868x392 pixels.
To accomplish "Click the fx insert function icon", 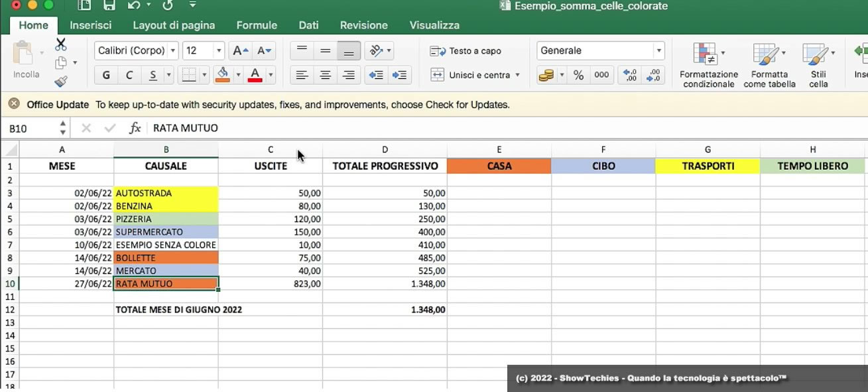I will pos(135,128).
